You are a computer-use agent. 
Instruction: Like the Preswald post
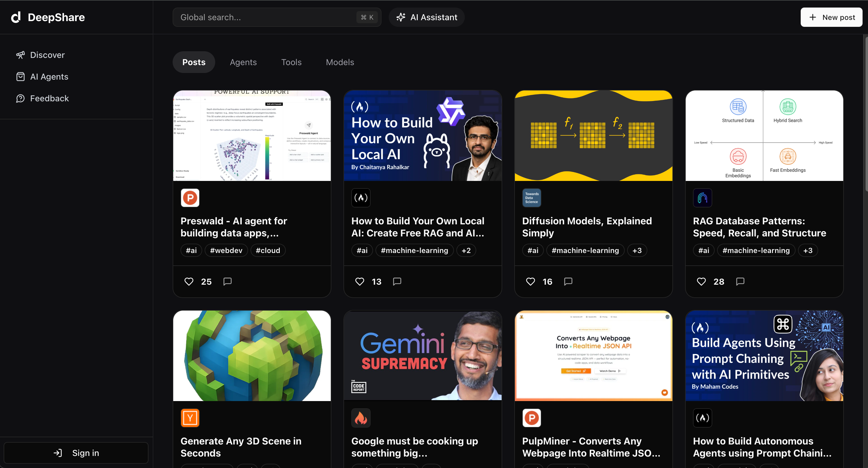tap(189, 281)
